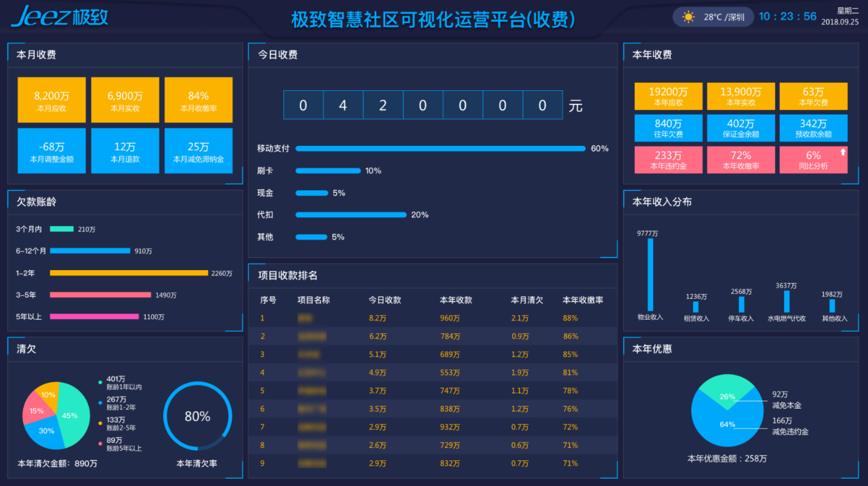The width and height of the screenshot is (868, 486).
Task: Click the 80% 本年清欠率 ring gauge
Action: click(197, 416)
